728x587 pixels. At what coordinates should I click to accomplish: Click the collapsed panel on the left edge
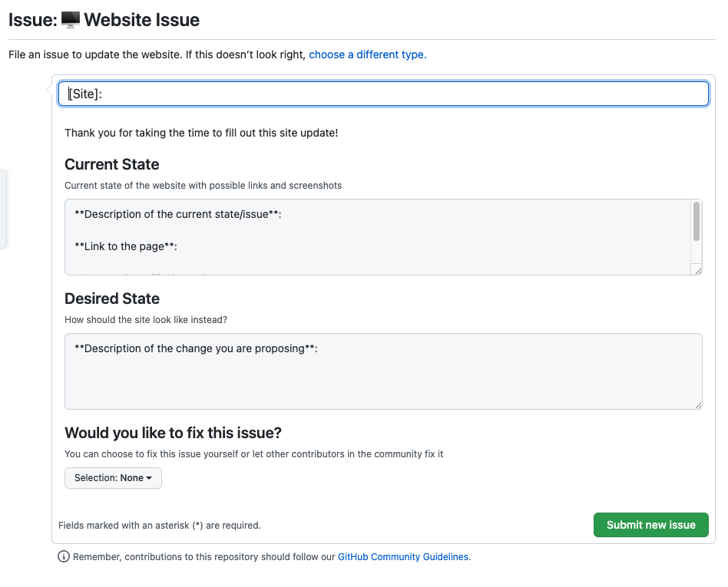3,209
